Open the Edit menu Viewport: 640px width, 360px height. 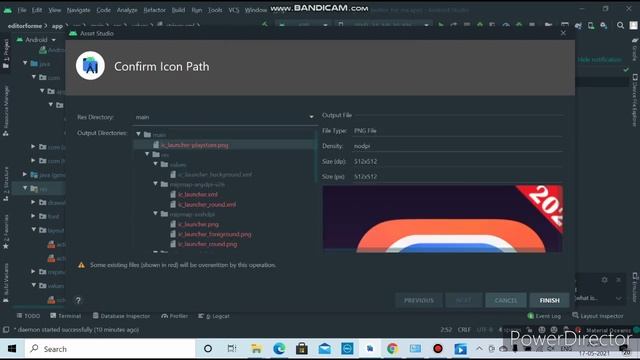pos(37,10)
